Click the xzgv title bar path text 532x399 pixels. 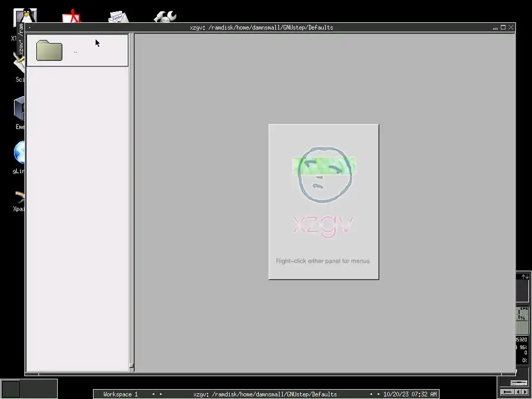[262, 28]
